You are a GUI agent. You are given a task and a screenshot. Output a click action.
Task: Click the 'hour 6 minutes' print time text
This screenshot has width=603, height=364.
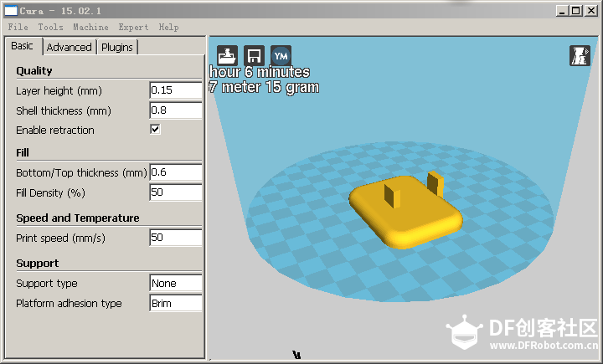click(260, 72)
